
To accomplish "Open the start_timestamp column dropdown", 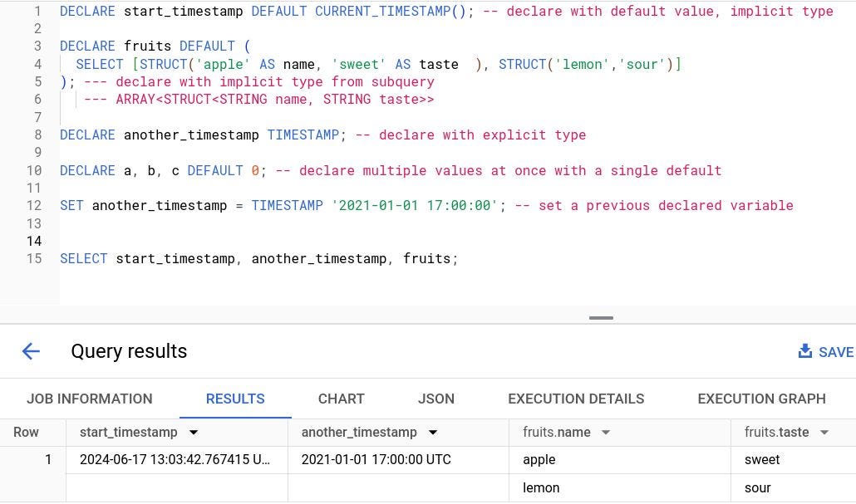I will pos(194,432).
